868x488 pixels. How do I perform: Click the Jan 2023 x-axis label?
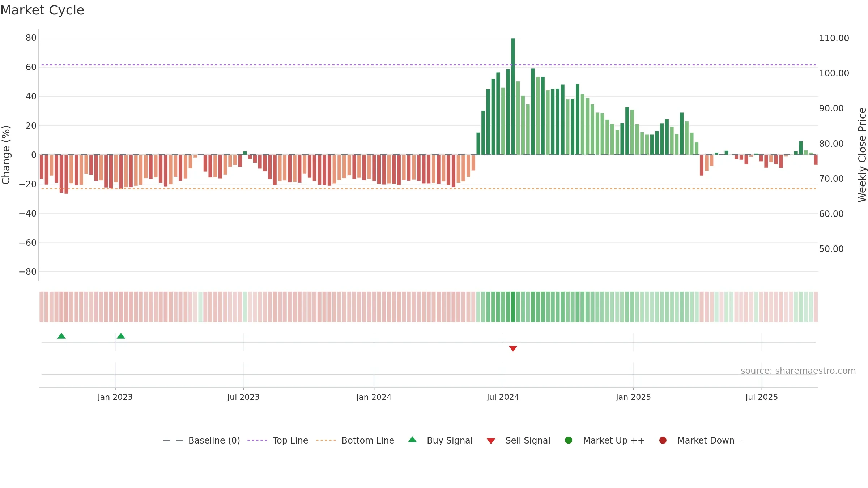pos(115,397)
